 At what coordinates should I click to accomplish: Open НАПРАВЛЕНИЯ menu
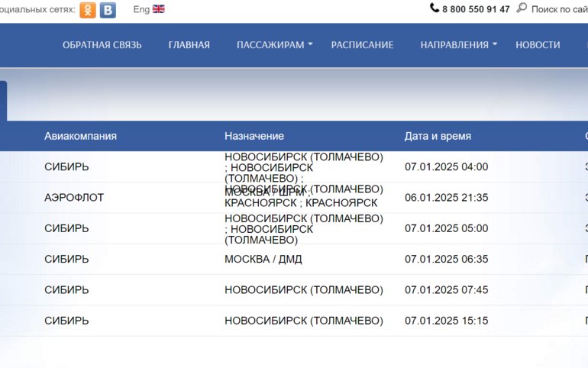[x=454, y=45]
